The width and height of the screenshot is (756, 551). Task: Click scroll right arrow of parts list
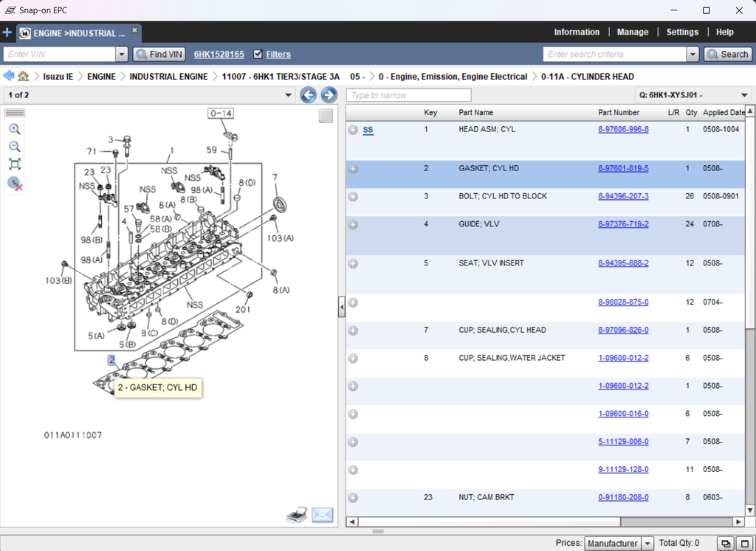738,521
